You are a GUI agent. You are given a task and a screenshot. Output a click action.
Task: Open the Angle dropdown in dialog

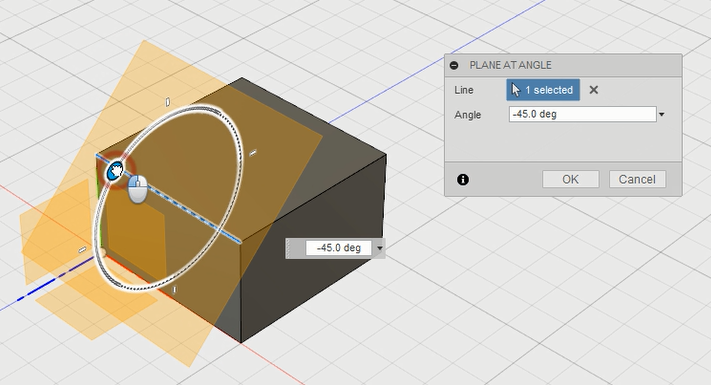pos(662,115)
